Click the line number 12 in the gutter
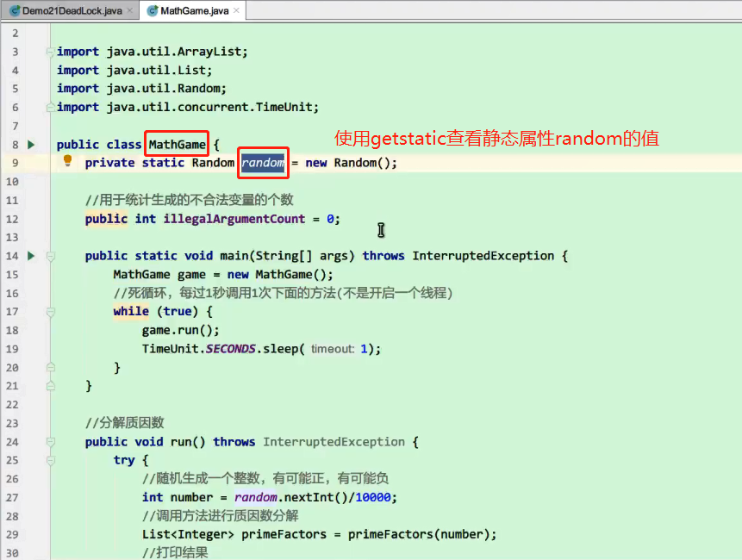The image size is (742, 560). click(x=12, y=219)
